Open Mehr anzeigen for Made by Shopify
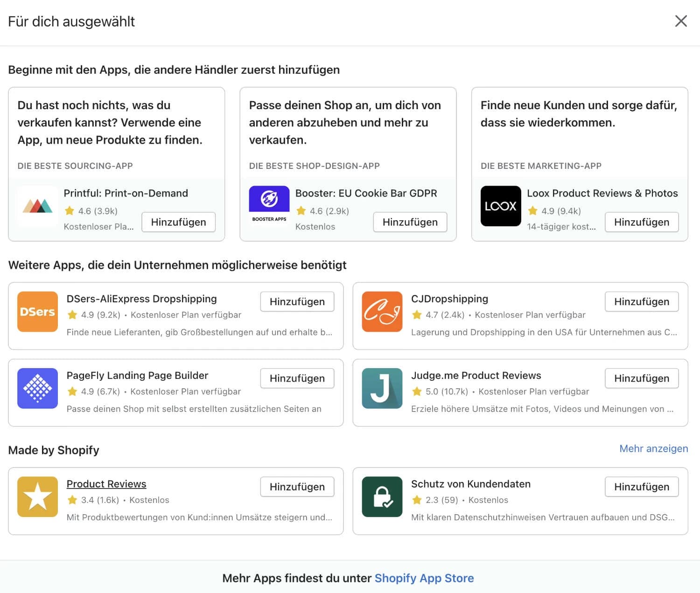The image size is (700, 593). [x=653, y=448]
